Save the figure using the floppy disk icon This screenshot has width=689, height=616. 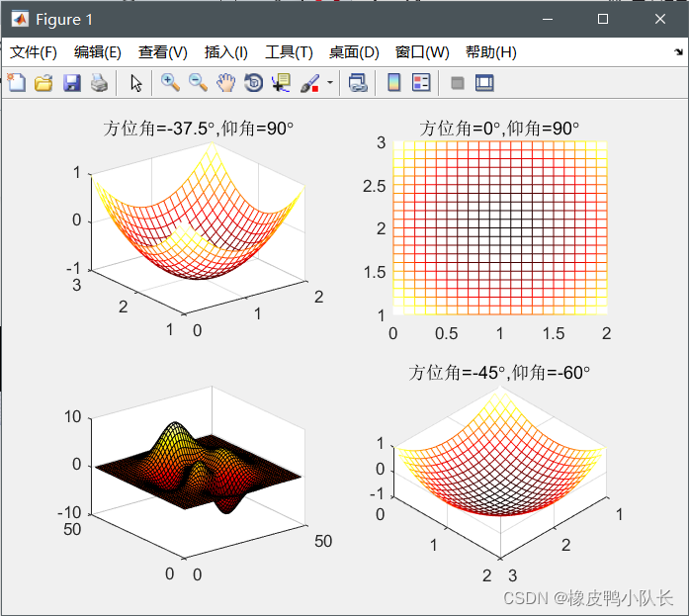click(x=71, y=83)
